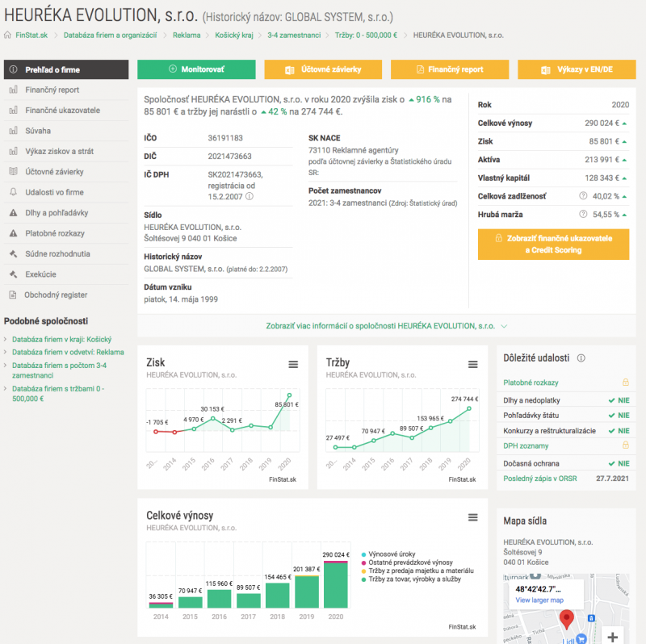Click the Výkazy v EN/DE button
646x644 pixels.
click(577, 69)
